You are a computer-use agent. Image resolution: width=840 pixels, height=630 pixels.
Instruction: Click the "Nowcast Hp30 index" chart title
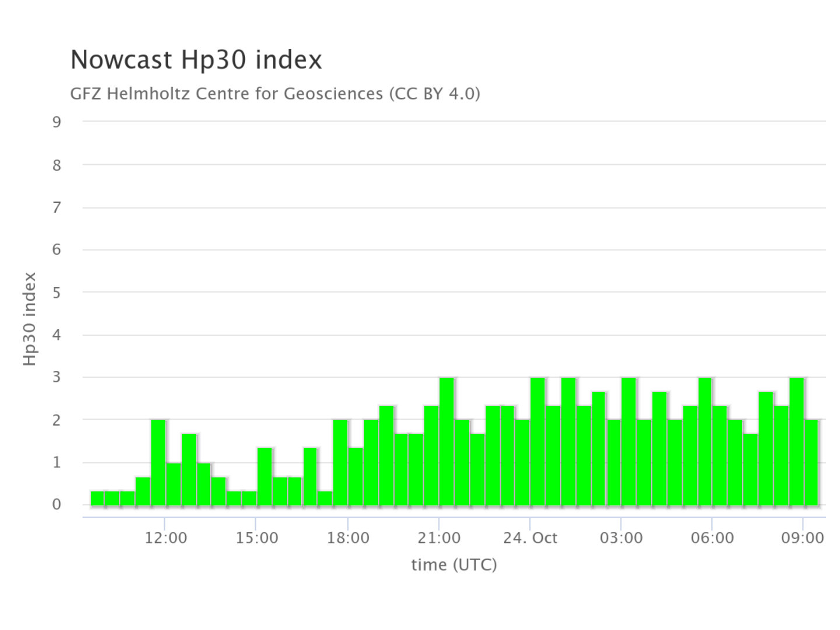tap(196, 60)
